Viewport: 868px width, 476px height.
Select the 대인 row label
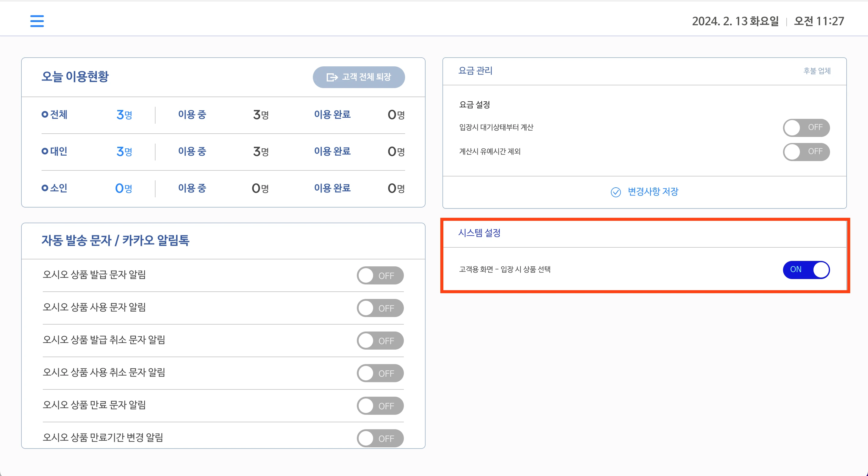[55, 151]
